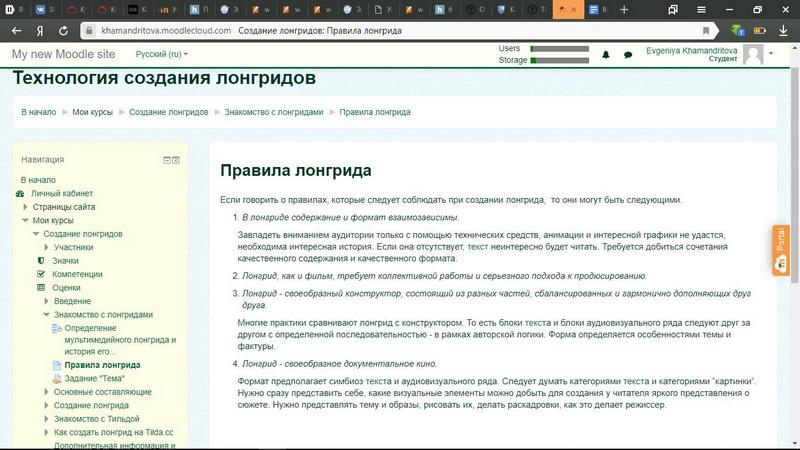Click the Значки badge icon

[41, 260]
